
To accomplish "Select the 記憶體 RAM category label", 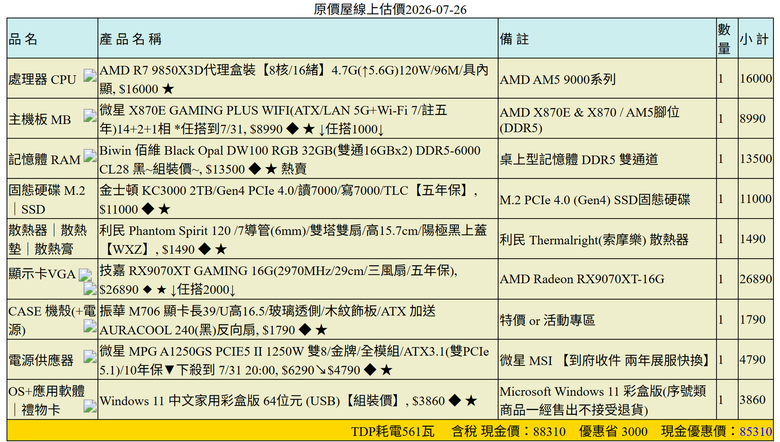I will point(44,160).
